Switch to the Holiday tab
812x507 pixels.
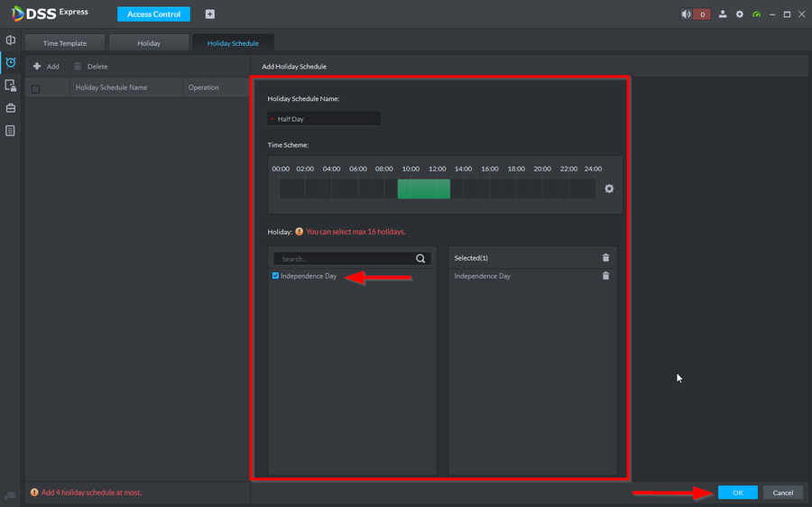149,43
